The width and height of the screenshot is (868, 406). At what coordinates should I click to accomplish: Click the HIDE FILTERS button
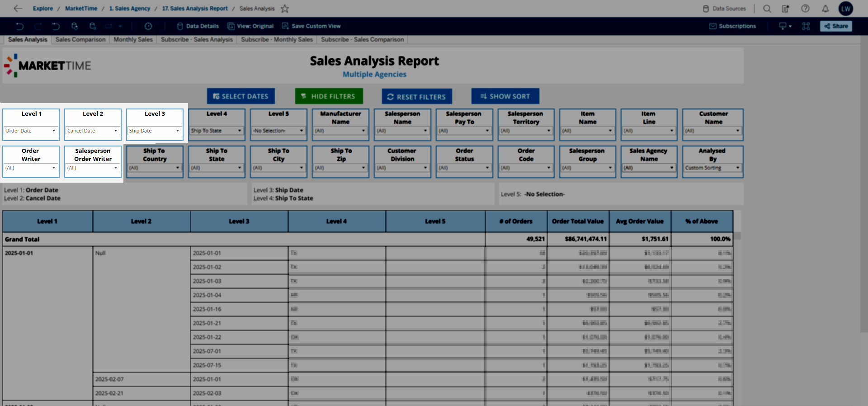point(329,96)
